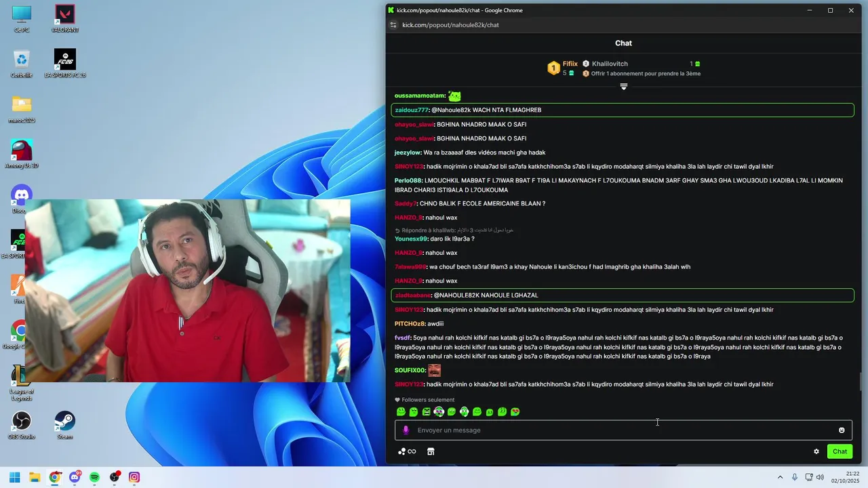Click the microphone icon in message box

(x=406, y=430)
